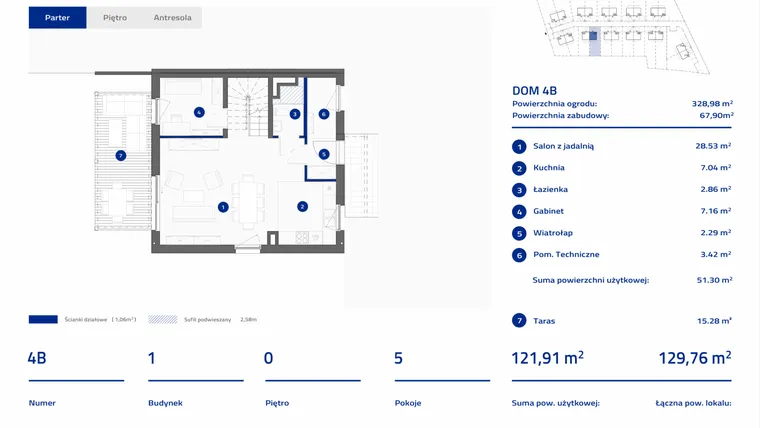This screenshot has height=428, width=760.
Task: Click the 15.28 m² terrace value
Action: click(714, 321)
